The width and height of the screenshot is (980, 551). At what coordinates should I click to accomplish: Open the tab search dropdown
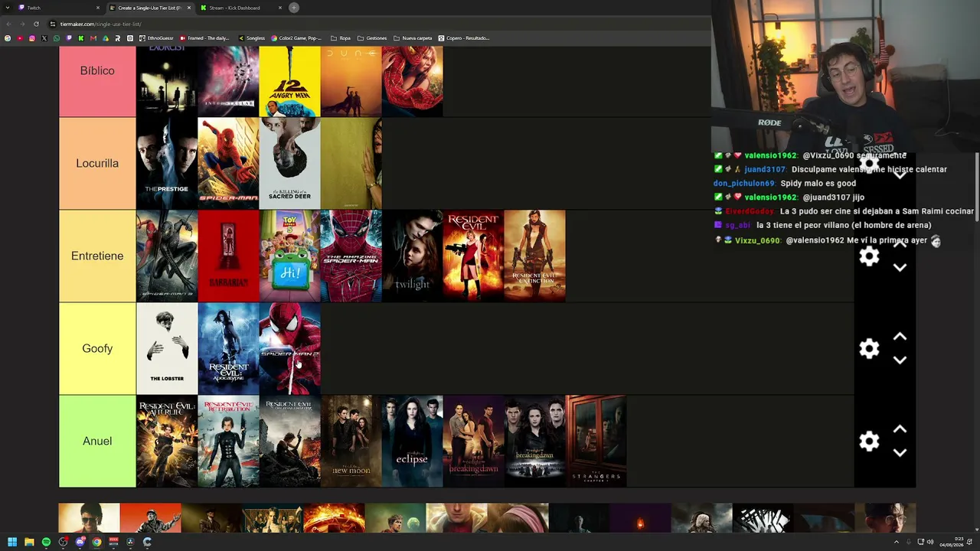(x=6, y=8)
